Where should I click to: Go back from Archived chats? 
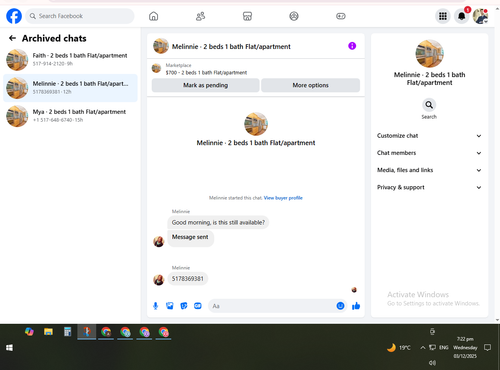click(12, 38)
